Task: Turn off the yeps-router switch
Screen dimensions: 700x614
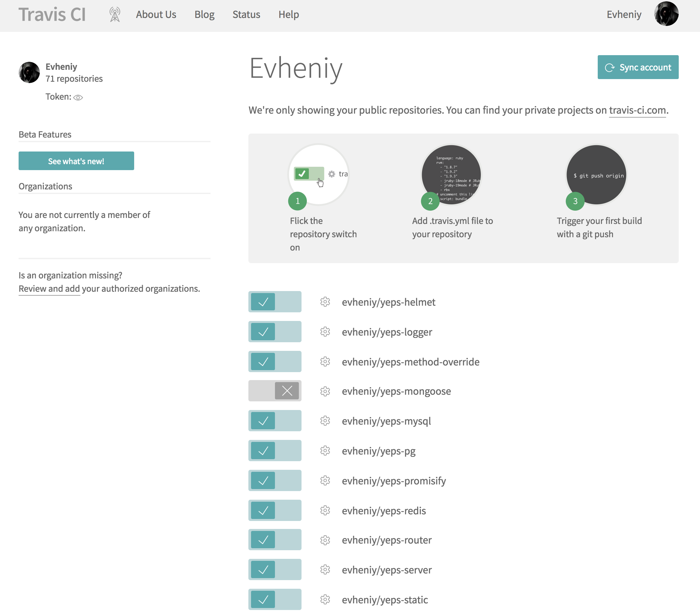Action: coord(275,540)
